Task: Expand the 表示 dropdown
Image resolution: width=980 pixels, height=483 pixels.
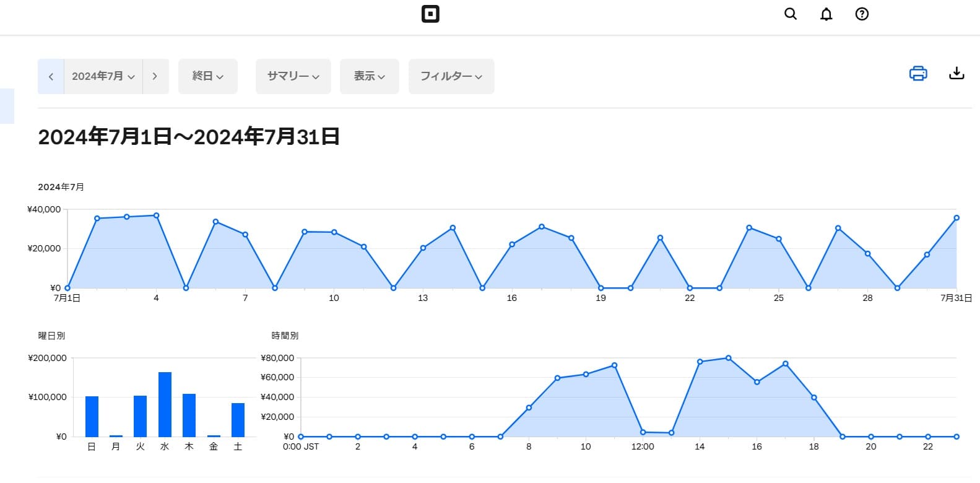Action: tap(370, 76)
